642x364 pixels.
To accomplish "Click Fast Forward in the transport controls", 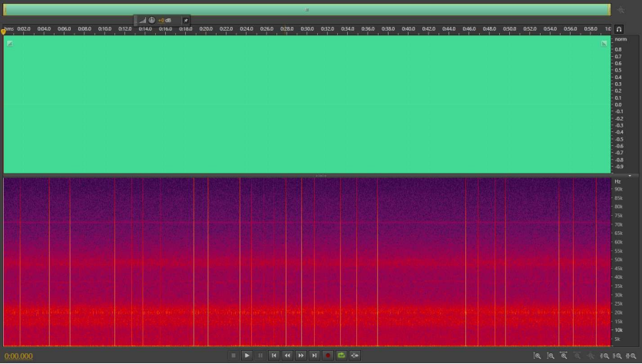I will tap(301, 356).
